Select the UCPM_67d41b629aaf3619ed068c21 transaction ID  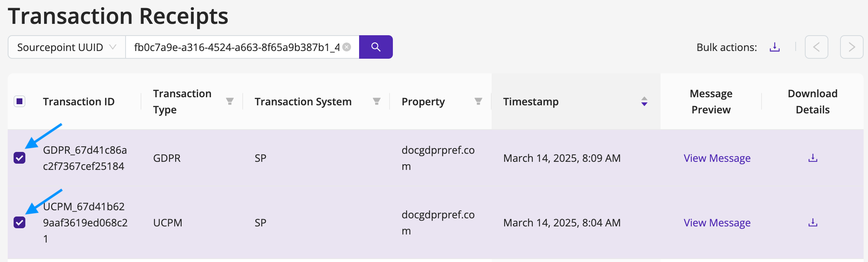coord(85,223)
